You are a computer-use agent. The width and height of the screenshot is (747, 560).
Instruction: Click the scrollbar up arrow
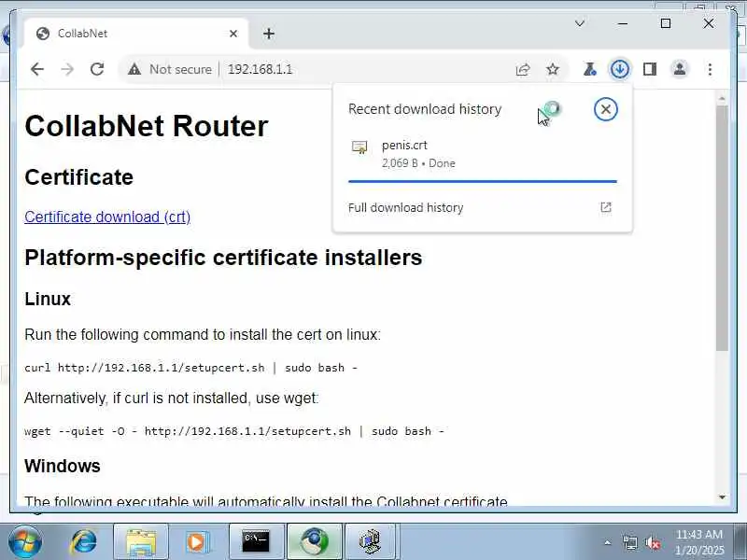tap(722, 99)
